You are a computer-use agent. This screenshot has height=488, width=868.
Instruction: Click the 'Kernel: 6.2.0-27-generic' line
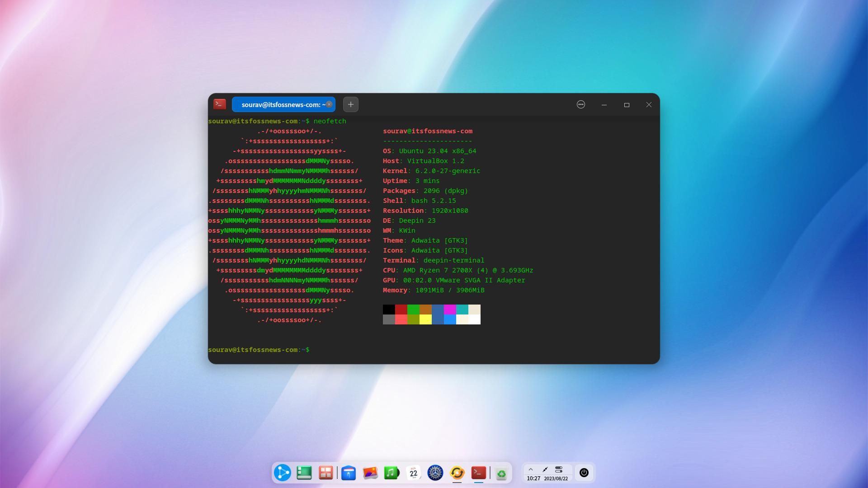click(x=432, y=171)
